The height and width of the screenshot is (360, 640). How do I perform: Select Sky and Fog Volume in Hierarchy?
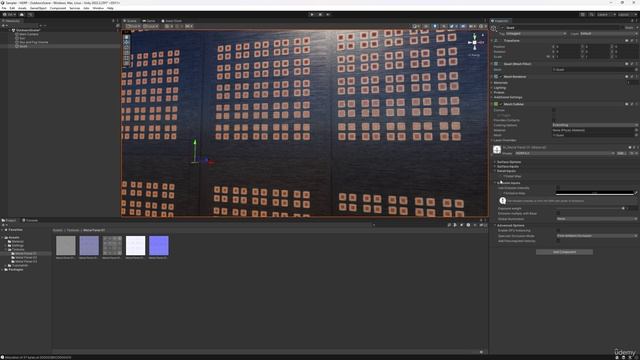tap(33, 42)
